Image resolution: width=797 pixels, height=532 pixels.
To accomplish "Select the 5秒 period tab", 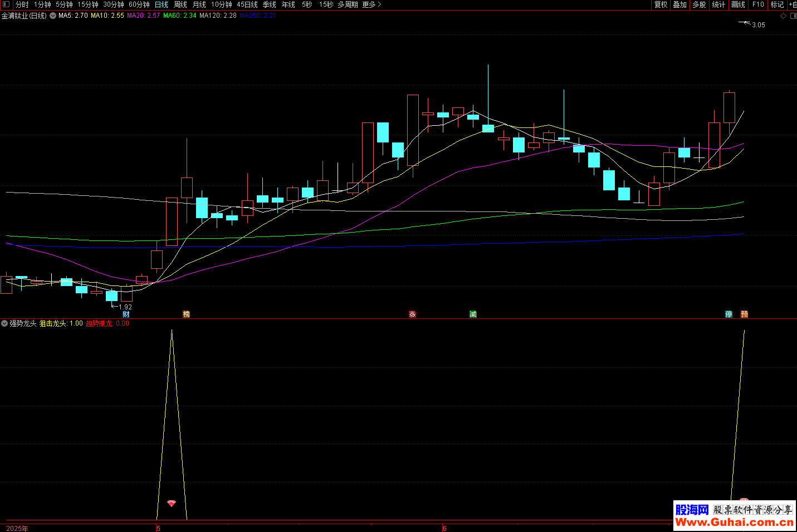I will tap(307, 4).
